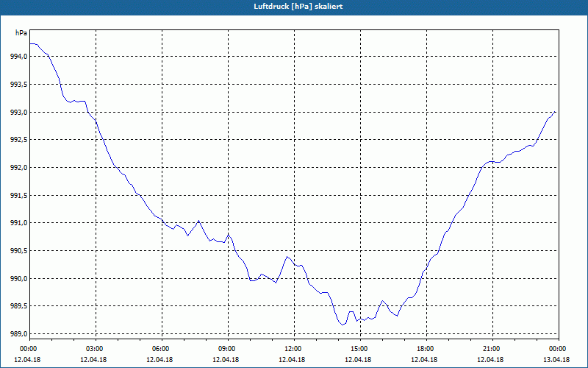Select the 12.04.18 date under 06:00
Viewport: 588px width, 368px height.
(x=159, y=360)
